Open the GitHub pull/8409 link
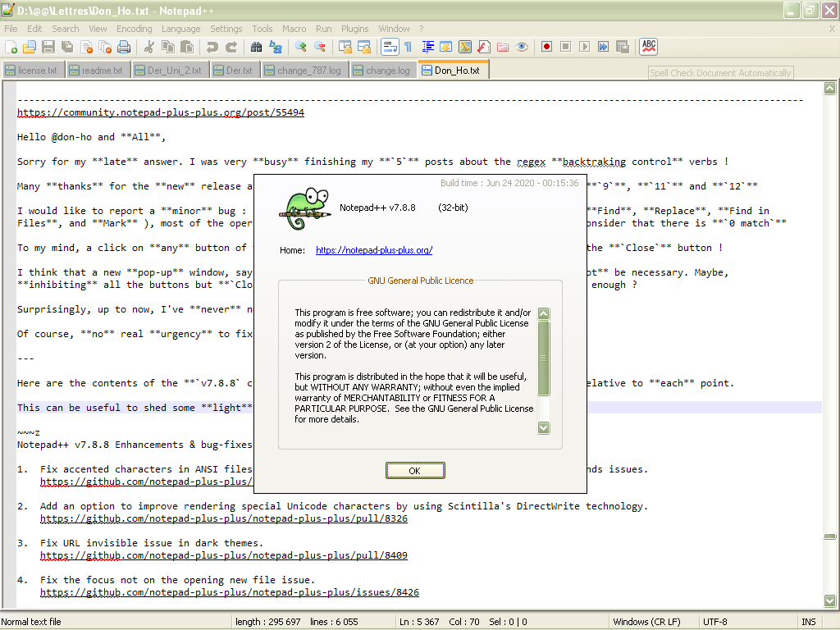 point(224,555)
